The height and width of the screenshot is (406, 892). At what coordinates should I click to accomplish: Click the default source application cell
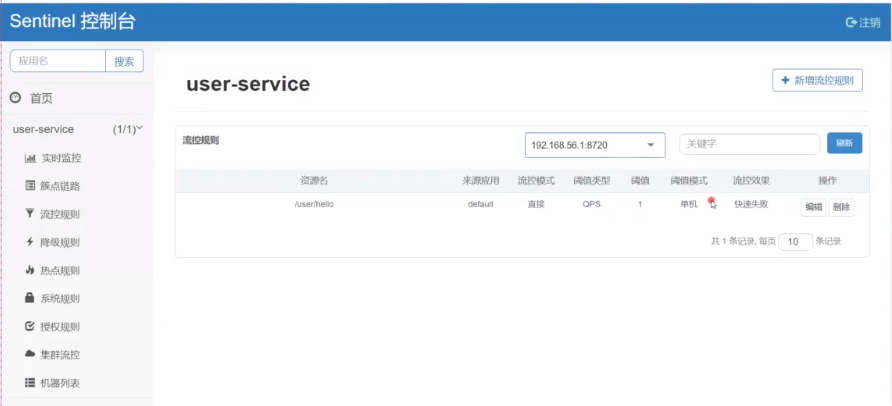pos(481,204)
